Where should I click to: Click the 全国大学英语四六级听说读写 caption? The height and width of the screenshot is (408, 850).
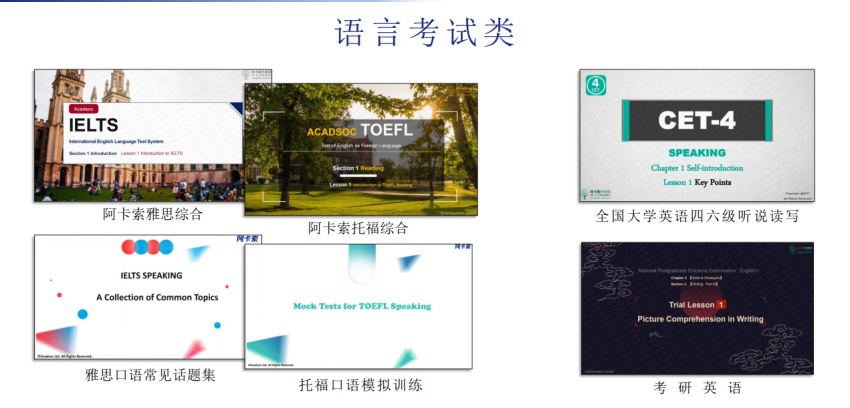(x=697, y=217)
